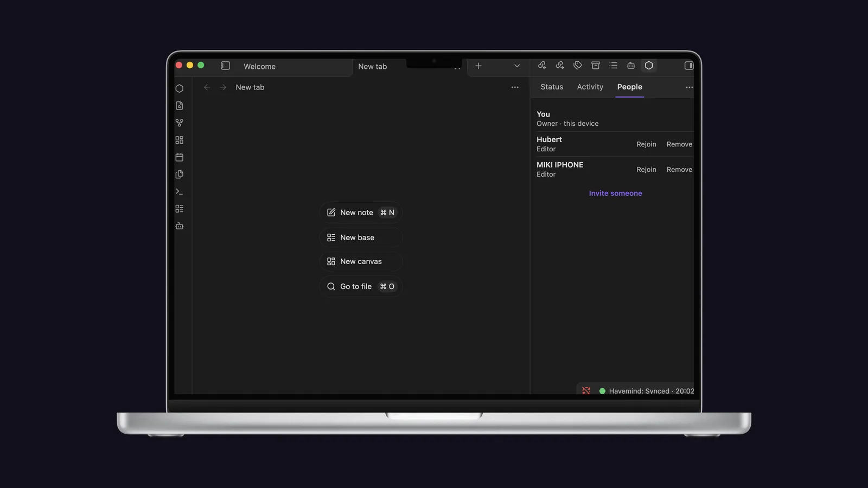This screenshot has width=868, height=488.
Task: Switch to the Status tab
Action: pyautogui.click(x=552, y=87)
